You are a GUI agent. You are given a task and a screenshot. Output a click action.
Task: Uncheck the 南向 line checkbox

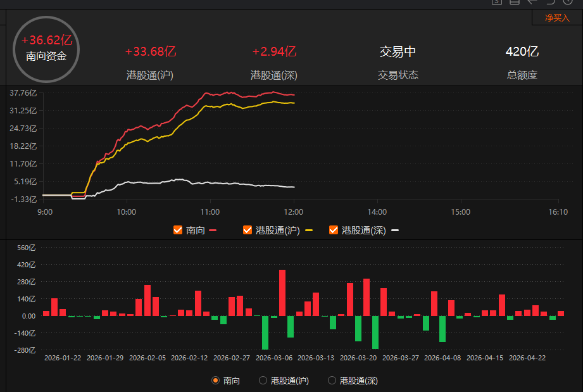[178, 231]
